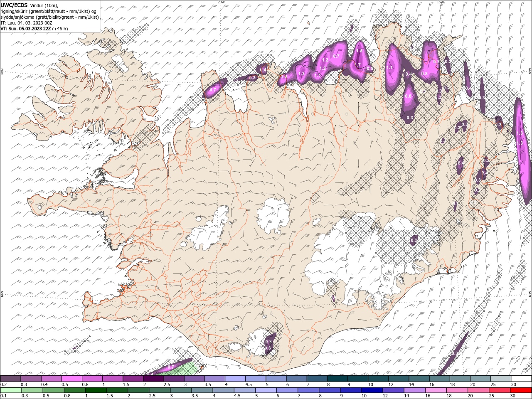532x399 pixels.
Task: Click the 'slydda/snjókoma' legend description line
Action: click(49, 17)
